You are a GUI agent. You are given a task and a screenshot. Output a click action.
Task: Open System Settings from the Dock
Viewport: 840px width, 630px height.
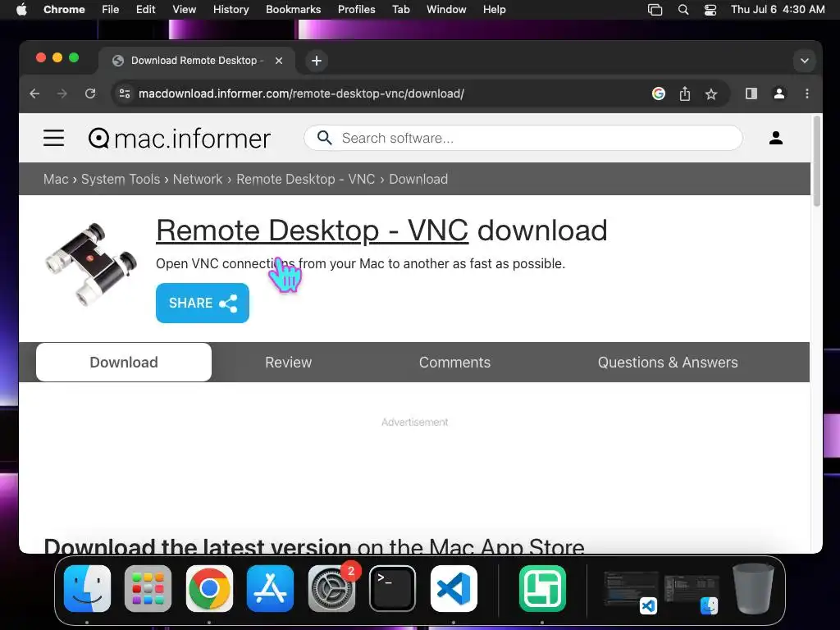point(332,588)
